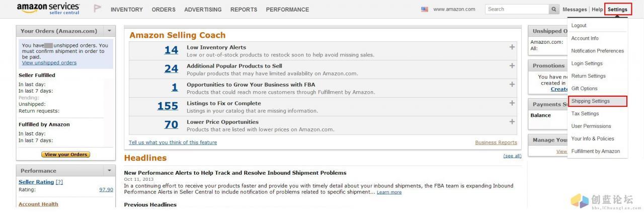Click the View your Orders button

pos(66,155)
